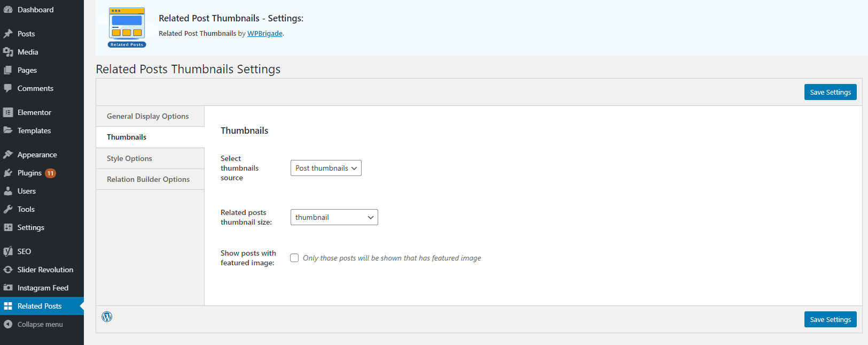The height and width of the screenshot is (345, 868).
Task: Open Relation Builder Options tab
Action: coord(150,179)
